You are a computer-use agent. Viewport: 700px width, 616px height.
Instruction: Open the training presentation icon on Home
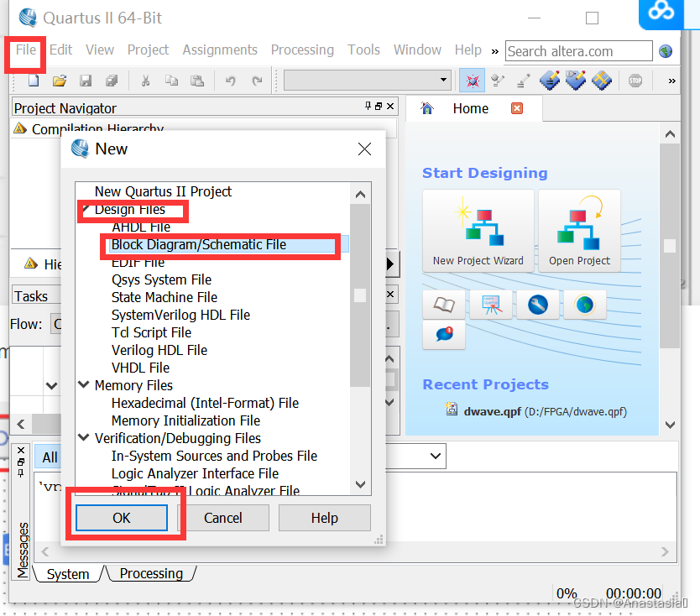pyautogui.click(x=491, y=305)
